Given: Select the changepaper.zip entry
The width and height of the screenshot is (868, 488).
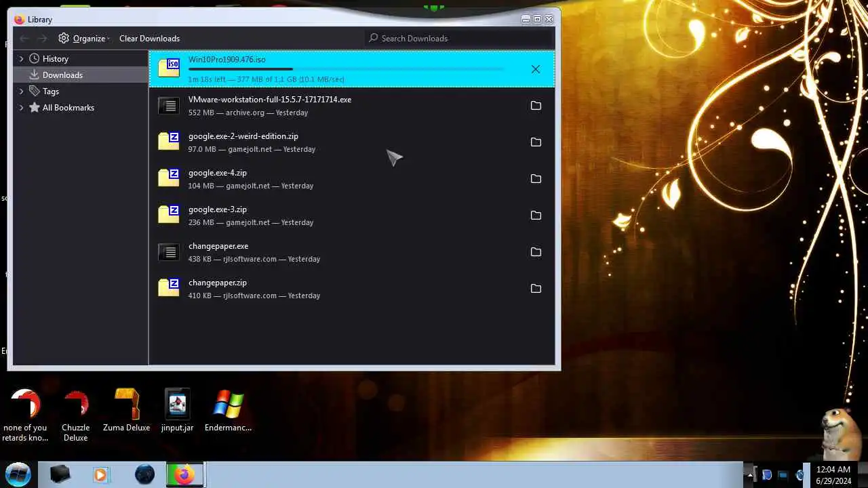Looking at the screenshot, I should click(x=352, y=289).
